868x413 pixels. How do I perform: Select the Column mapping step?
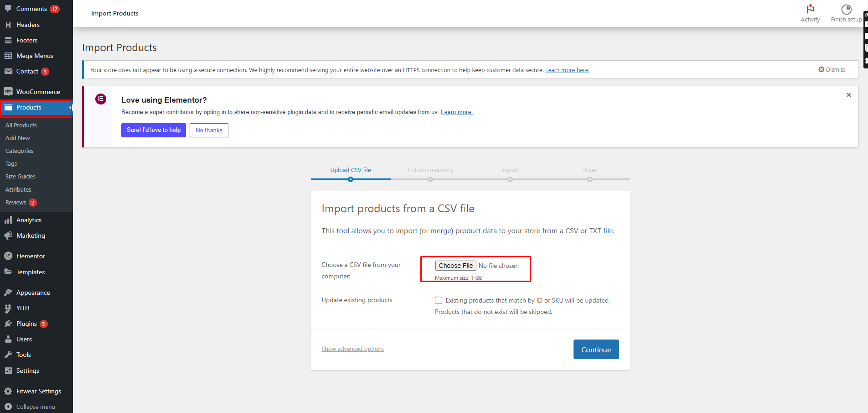coord(430,170)
